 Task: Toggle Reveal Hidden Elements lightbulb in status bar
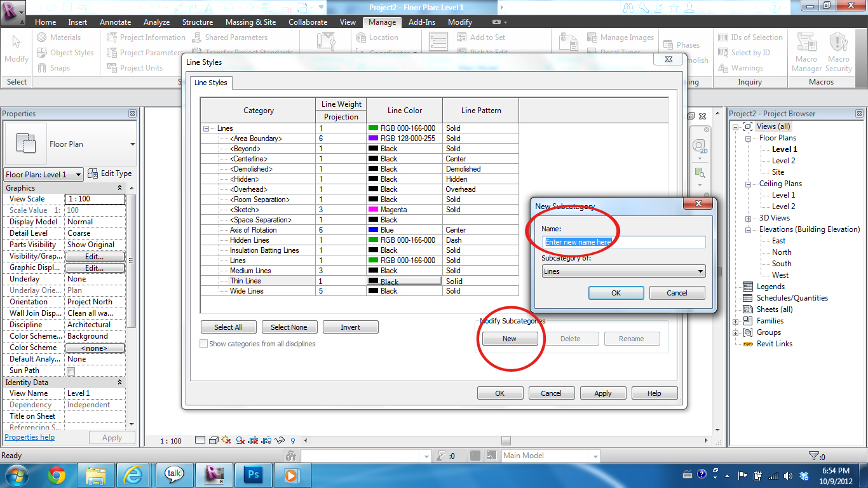coord(293,440)
